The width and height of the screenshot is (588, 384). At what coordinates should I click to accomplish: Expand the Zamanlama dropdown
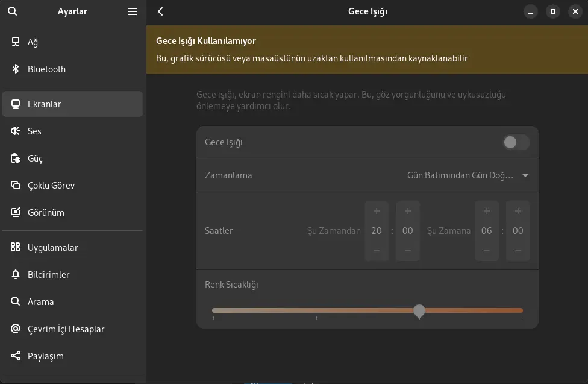coord(367,175)
